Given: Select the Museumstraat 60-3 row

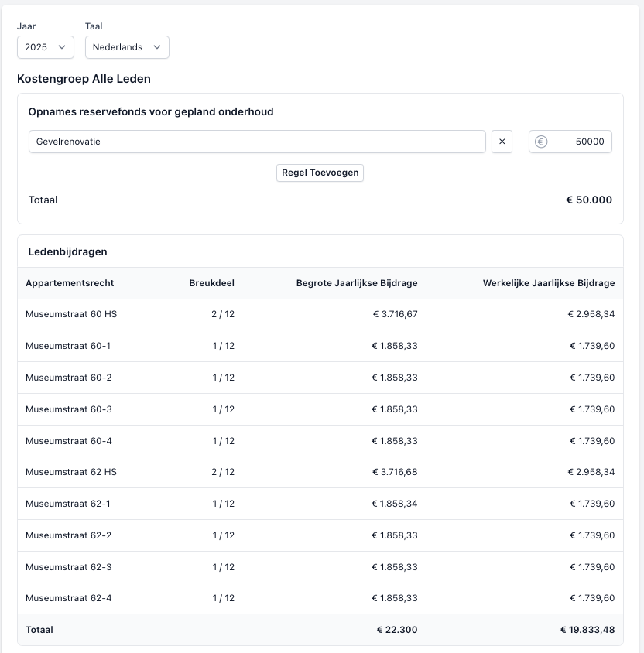Looking at the screenshot, I should click(68, 409).
